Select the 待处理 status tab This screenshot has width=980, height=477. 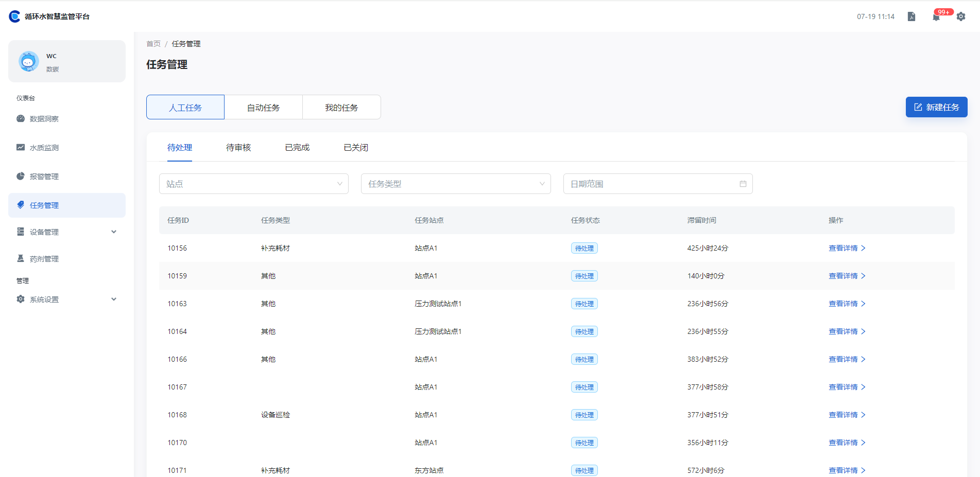click(x=180, y=148)
